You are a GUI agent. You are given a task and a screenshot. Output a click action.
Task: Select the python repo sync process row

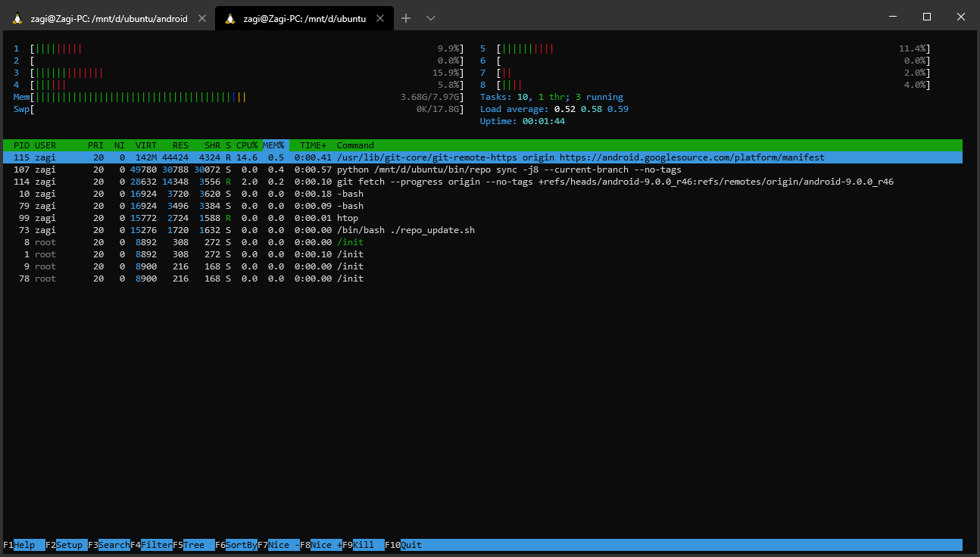pyautogui.click(x=482, y=170)
